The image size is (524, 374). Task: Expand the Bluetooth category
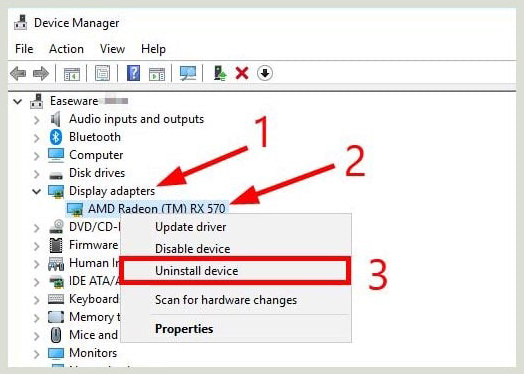coord(37,138)
